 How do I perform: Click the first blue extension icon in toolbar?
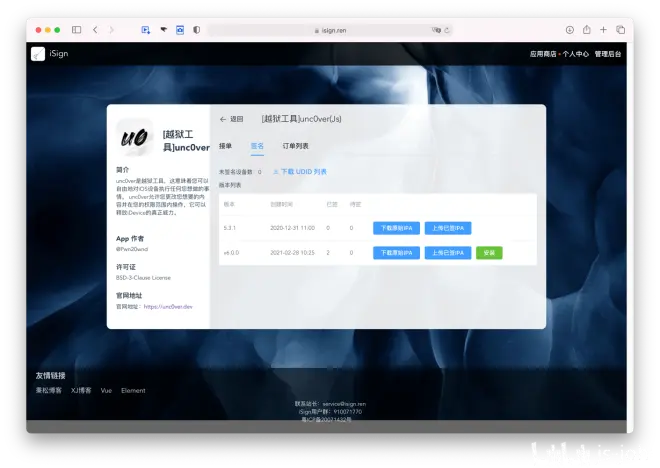coord(146,30)
